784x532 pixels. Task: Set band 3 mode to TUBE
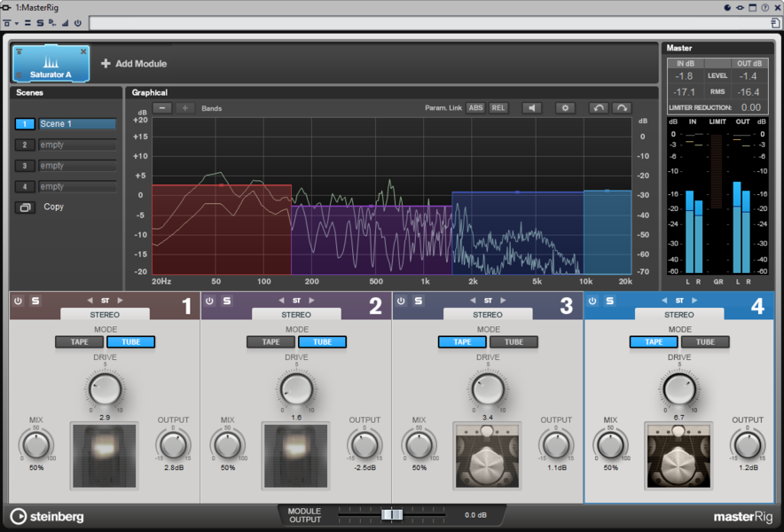pos(514,342)
